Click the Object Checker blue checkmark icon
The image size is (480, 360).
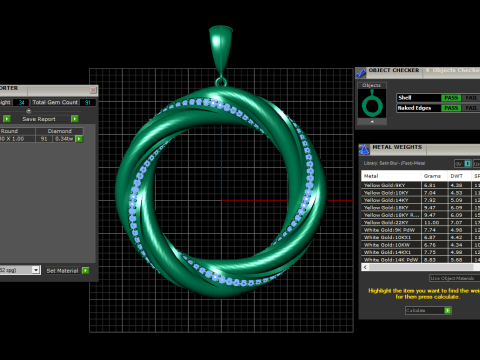point(361,72)
